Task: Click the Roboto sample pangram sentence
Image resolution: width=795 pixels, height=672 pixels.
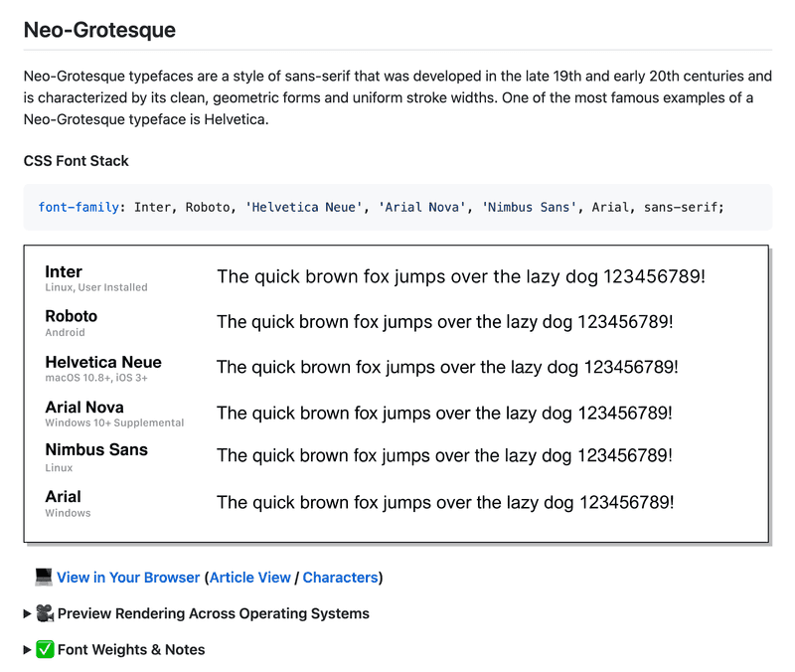Action: pos(444,322)
